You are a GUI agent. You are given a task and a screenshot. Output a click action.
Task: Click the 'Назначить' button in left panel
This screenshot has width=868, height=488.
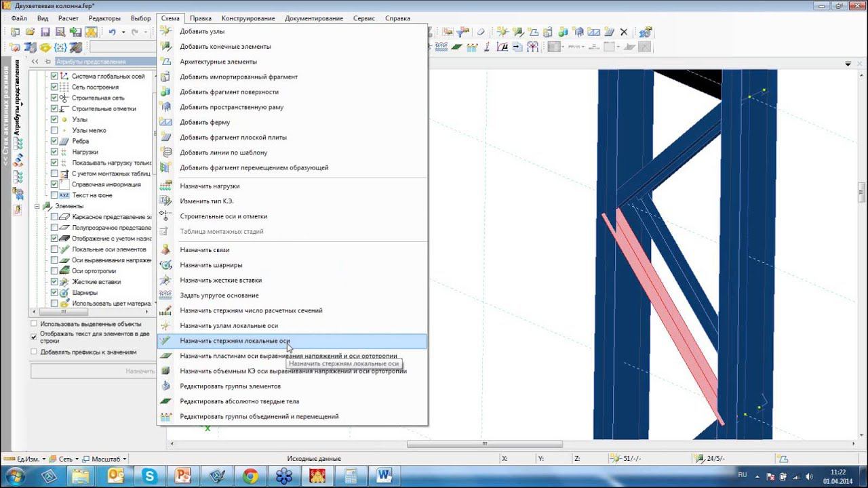pos(92,371)
